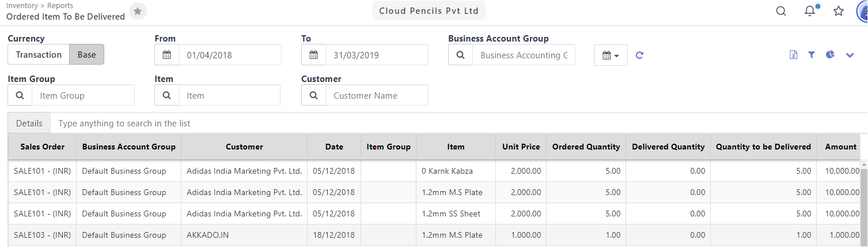Open the pie chart view icon
The height and width of the screenshot is (247, 868).
click(x=830, y=55)
